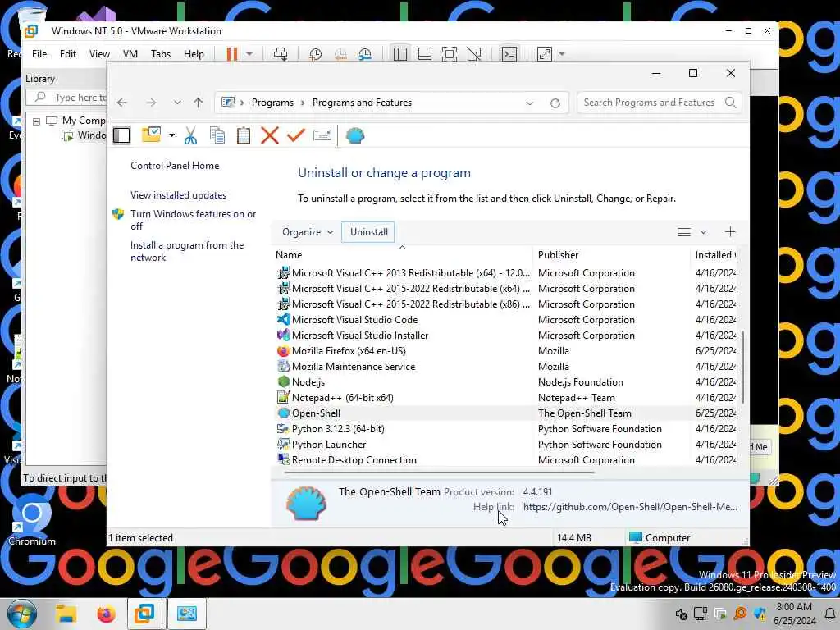
Task: Click horizontal scrollbar of program list
Action: [440, 472]
